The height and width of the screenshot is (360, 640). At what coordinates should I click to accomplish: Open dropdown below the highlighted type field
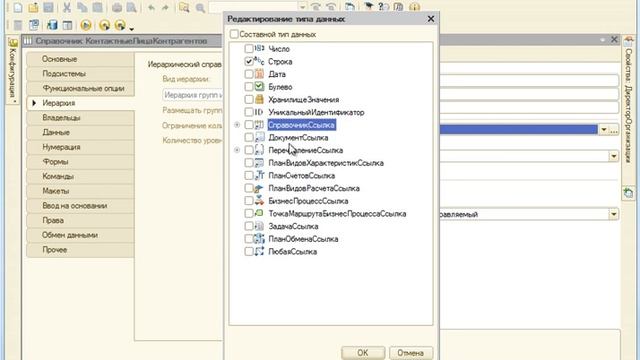[x=614, y=156]
